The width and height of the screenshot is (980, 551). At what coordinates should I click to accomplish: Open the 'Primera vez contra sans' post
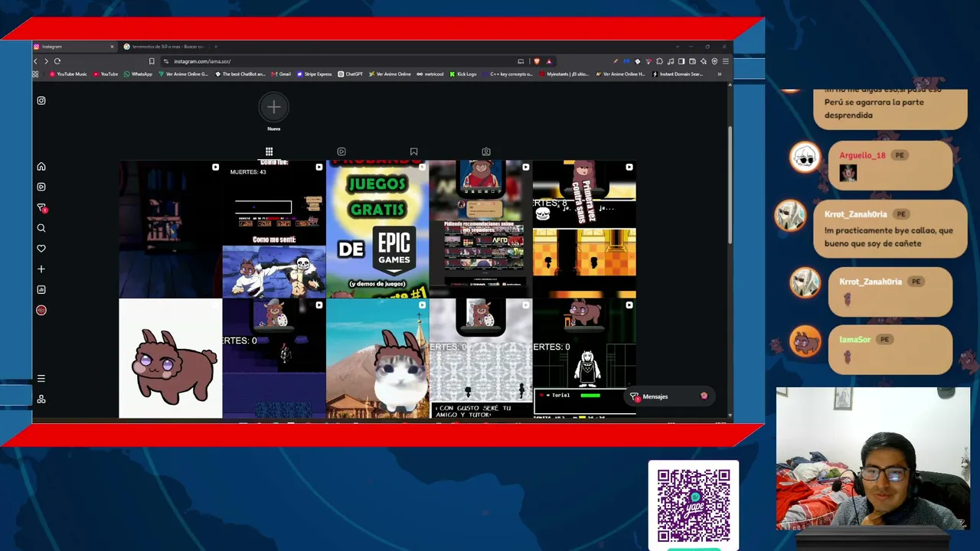[584, 229]
